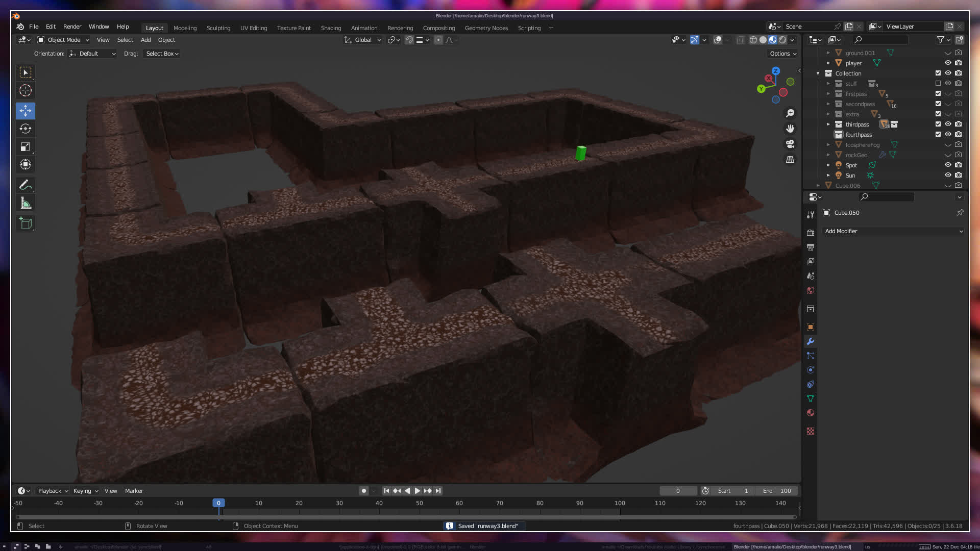Viewport: 980px width, 551px height.
Task: Open the Render menu
Action: (x=72, y=27)
